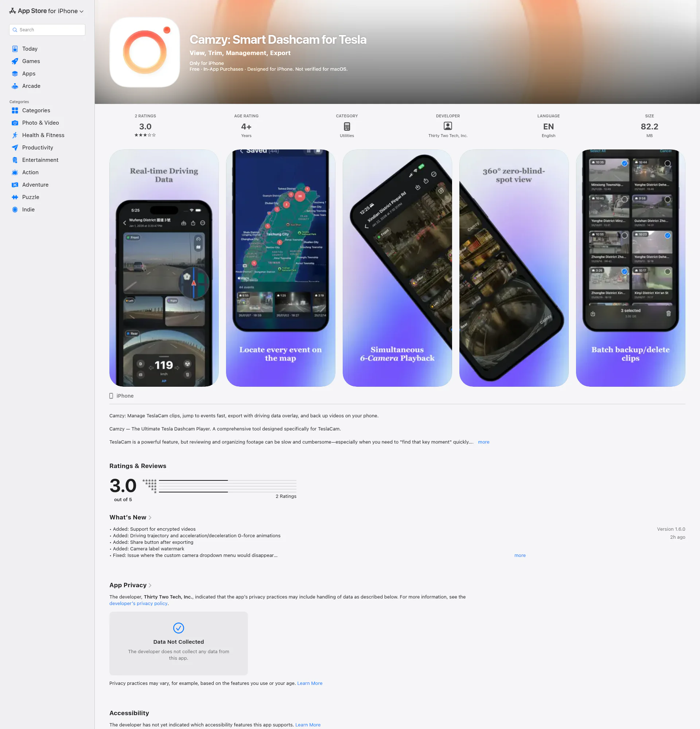
Task: Click the EN English language value
Action: pos(548,127)
